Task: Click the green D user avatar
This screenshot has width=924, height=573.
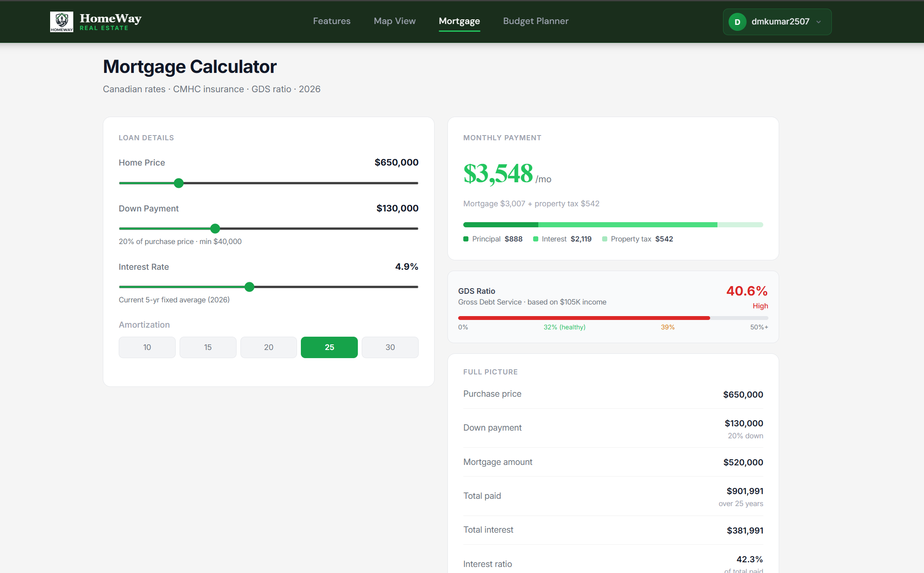Action: pos(737,22)
